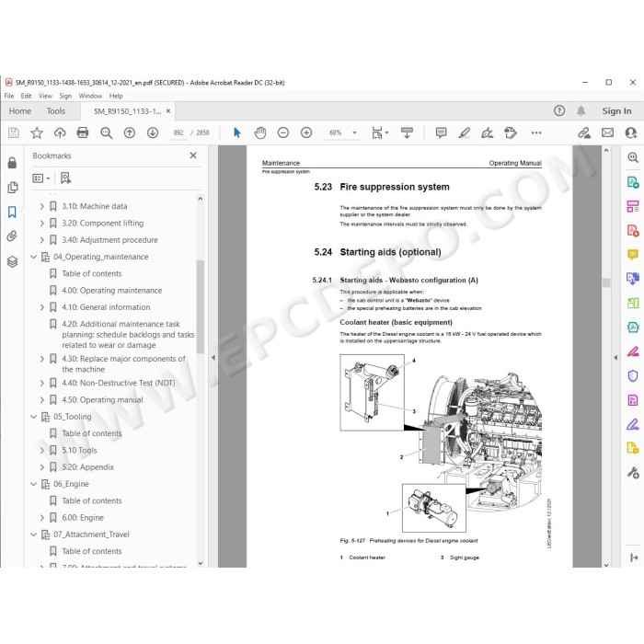
Task: Add the document to starred files
Action: pyautogui.click(x=37, y=132)
